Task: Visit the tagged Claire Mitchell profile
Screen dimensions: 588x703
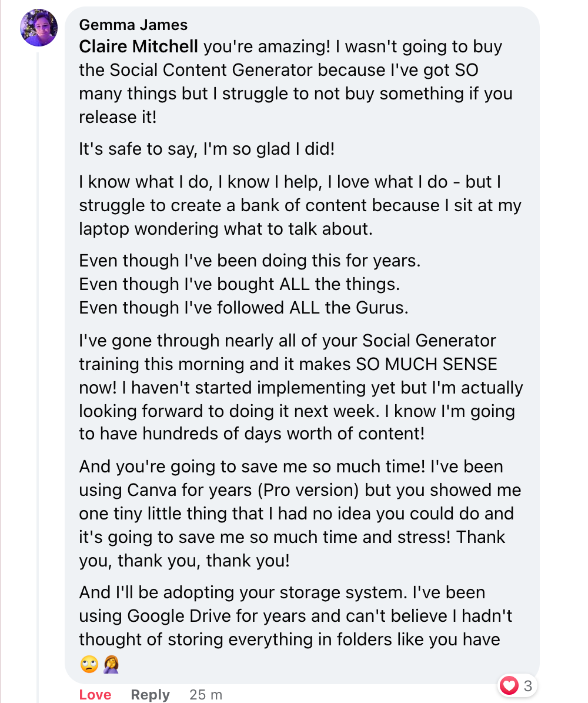Action: coord(139,46)
